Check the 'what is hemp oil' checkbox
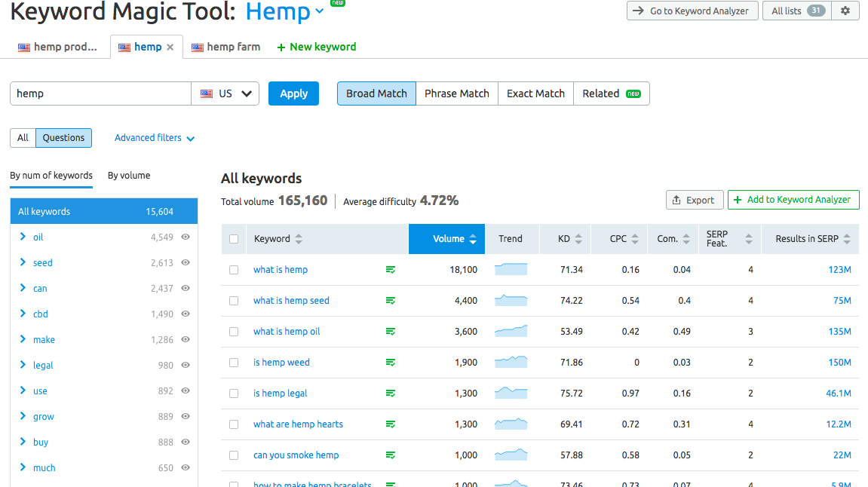Screen dimensions: 868x487 [234, 332]
